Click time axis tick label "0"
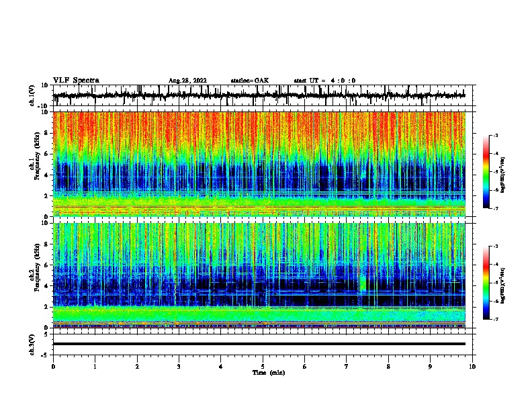Image resolution: width=532 pixels, height=411 pixels. click(x=53, y=367)
